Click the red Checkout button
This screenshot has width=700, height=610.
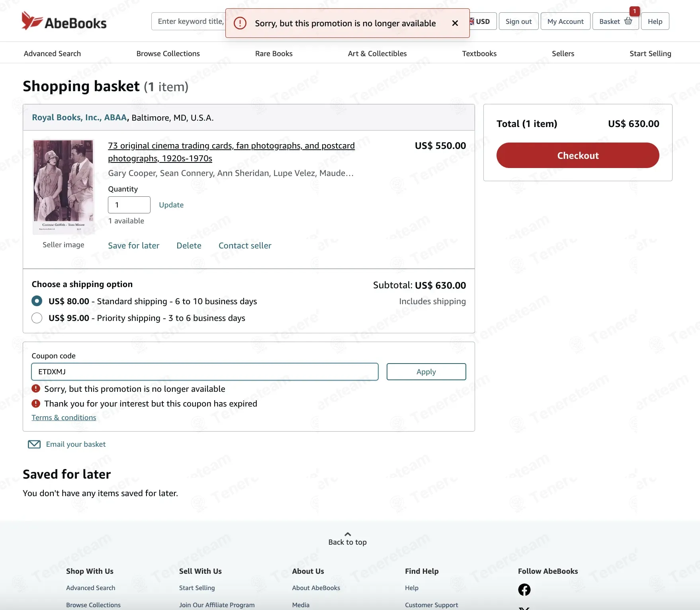pyautogui.click(x=577, y=155)
